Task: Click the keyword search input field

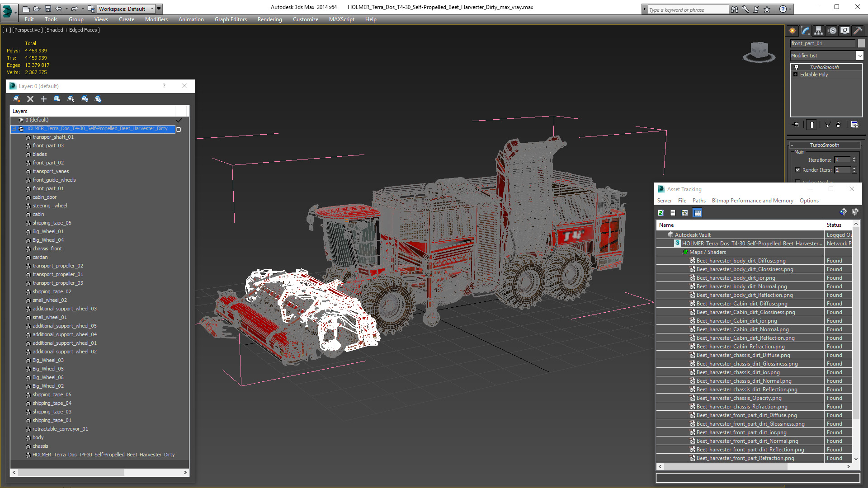Action: click(x=687, y=9)
